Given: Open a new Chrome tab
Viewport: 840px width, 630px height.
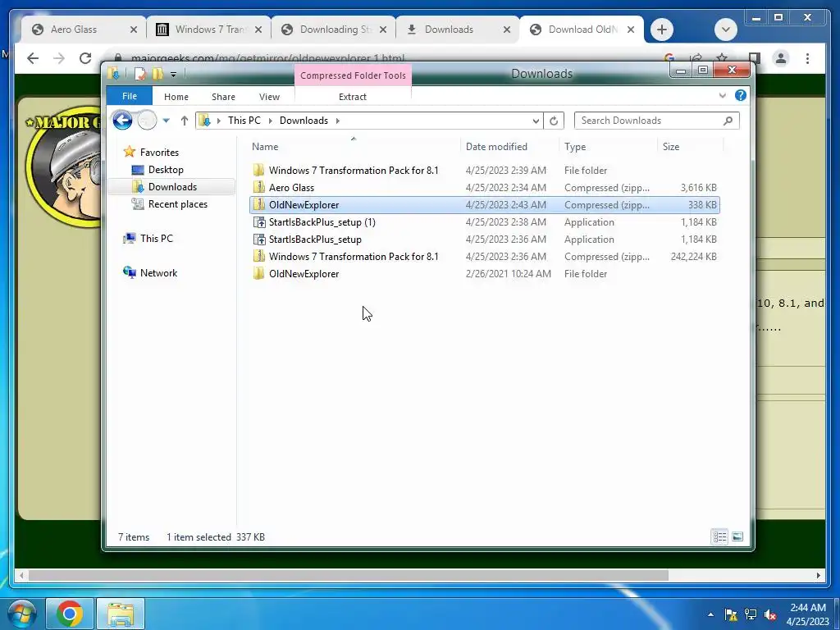Looking at the screenshot, I should click(x=662, y=30).
